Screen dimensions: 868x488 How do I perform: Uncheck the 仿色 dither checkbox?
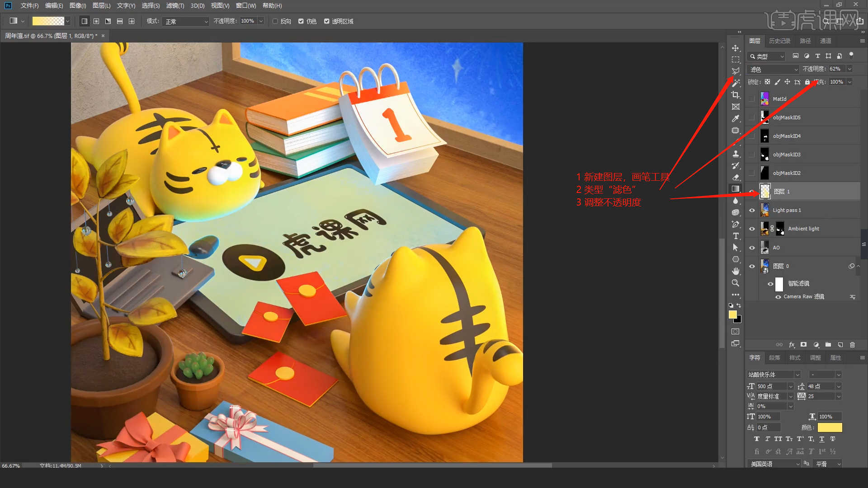(x=301, y=21)
